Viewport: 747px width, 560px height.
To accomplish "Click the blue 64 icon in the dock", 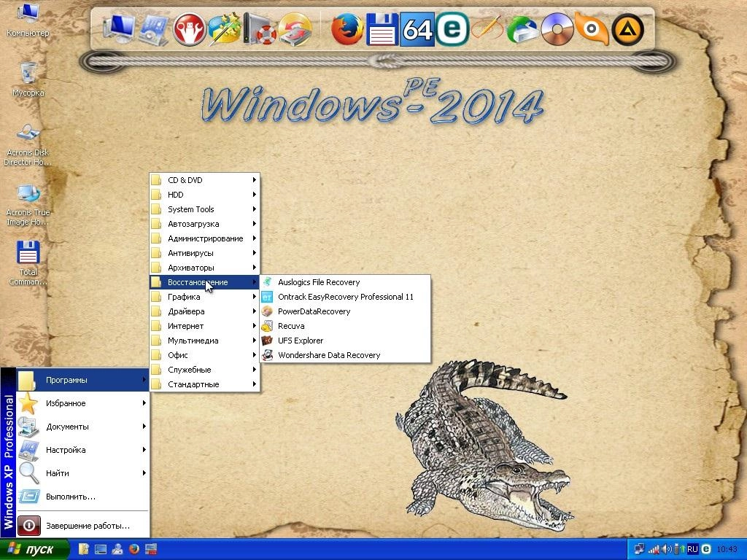I will (417, 29).
